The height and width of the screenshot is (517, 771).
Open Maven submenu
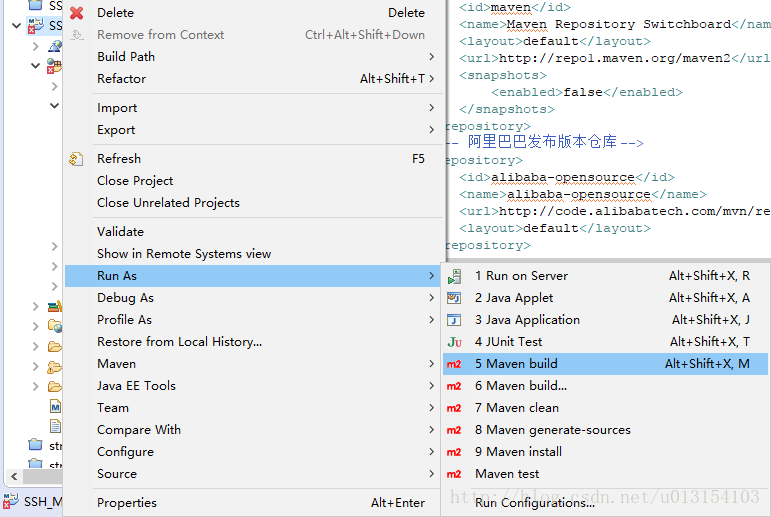click(254, 364)
